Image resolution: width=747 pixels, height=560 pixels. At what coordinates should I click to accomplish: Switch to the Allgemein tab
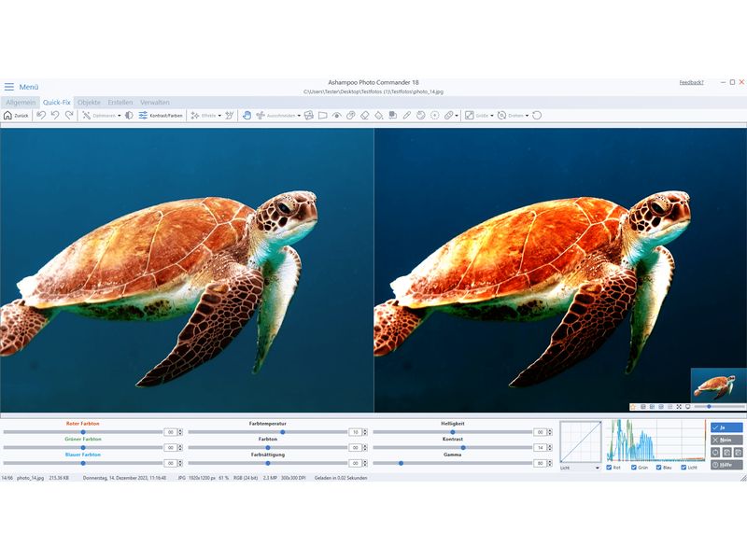[21, 103]
